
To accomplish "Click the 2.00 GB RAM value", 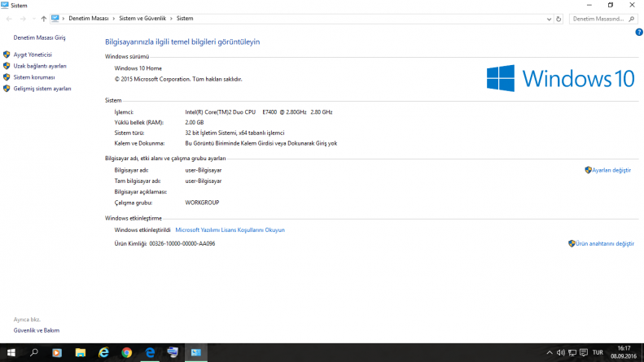I will (x=195, y=123).
